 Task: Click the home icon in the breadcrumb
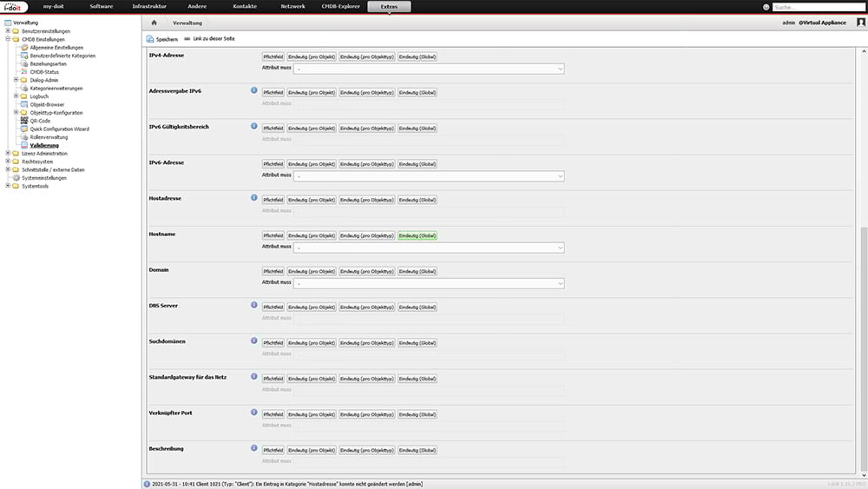154,23
